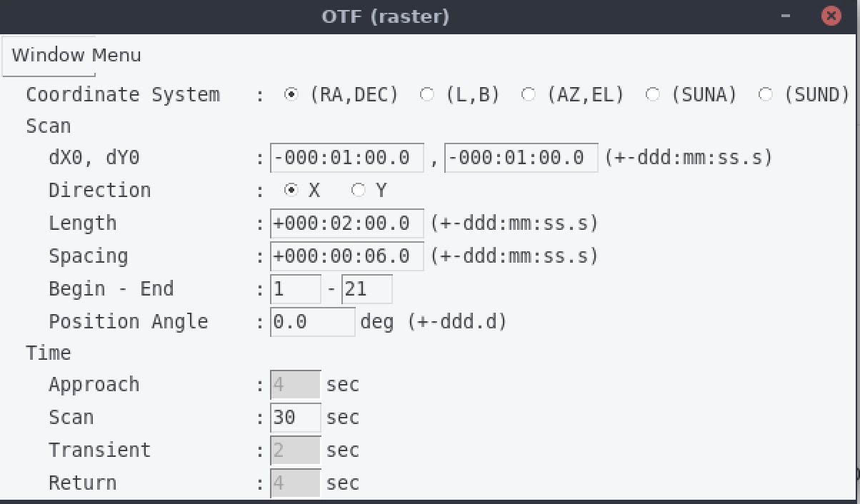The width and height of the screenshot is (860, 504).
Task: Click the disabled Approach time field
Action: 296,385
